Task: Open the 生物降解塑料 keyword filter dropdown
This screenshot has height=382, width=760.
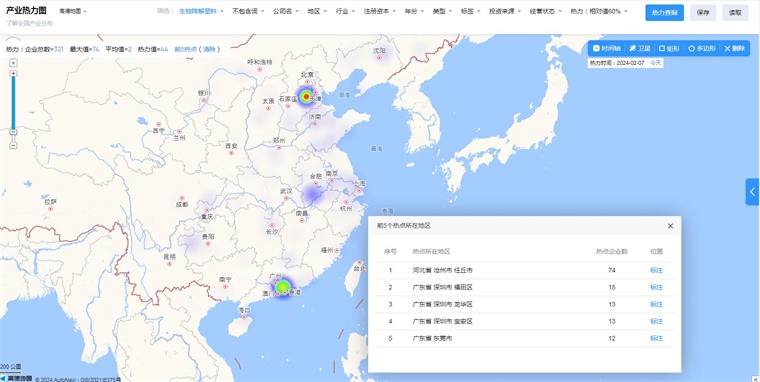Action: coord(201,11)
